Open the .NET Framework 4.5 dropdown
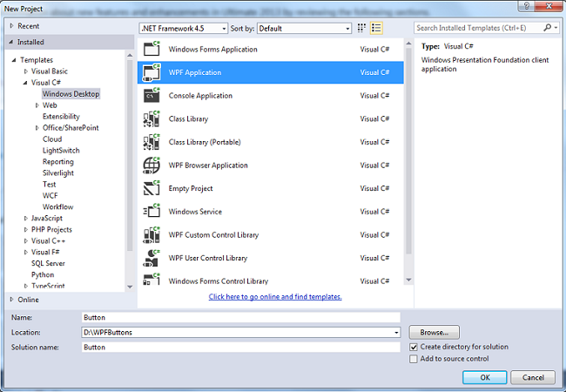The width and height of the screenshot is (566, 392). click(x=183, y=28)
